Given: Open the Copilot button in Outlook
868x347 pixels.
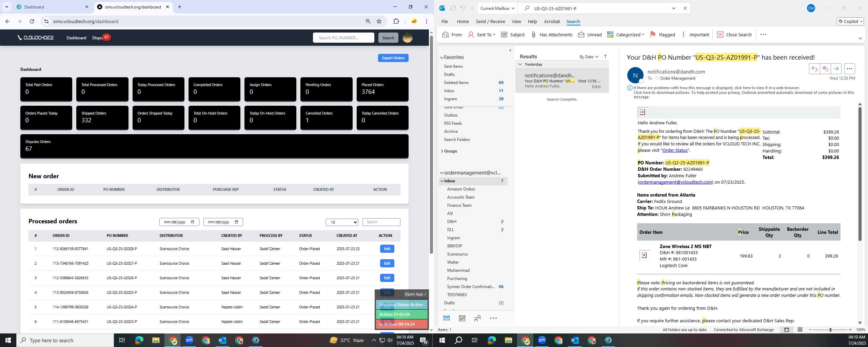Looking at the screenshot, I should point(850,21).
